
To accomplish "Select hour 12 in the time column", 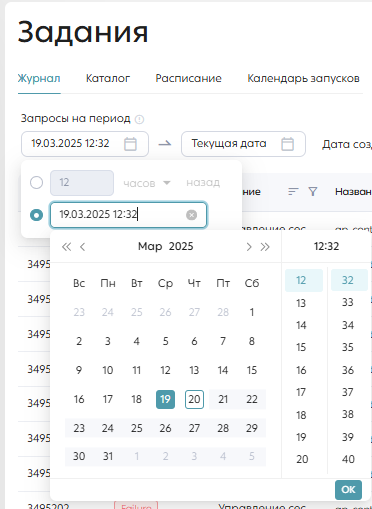I will point(304,280).
